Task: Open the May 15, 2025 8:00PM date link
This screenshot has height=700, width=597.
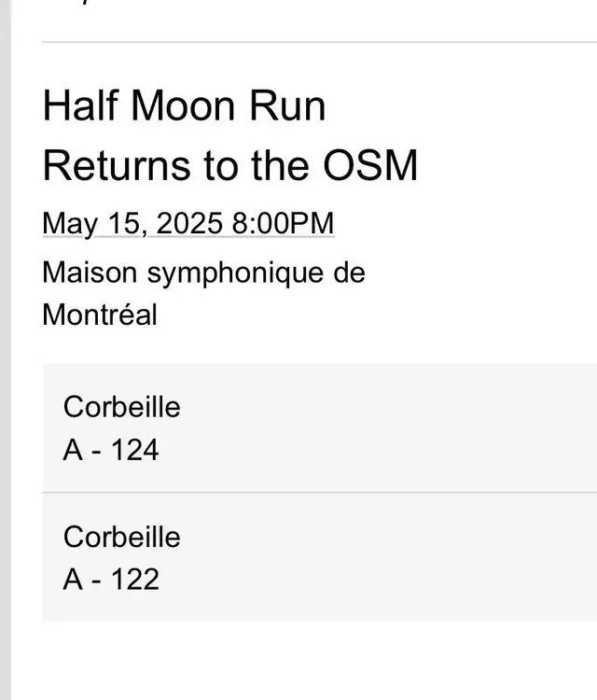Action: pyautogui.click(x=188, y=223)
